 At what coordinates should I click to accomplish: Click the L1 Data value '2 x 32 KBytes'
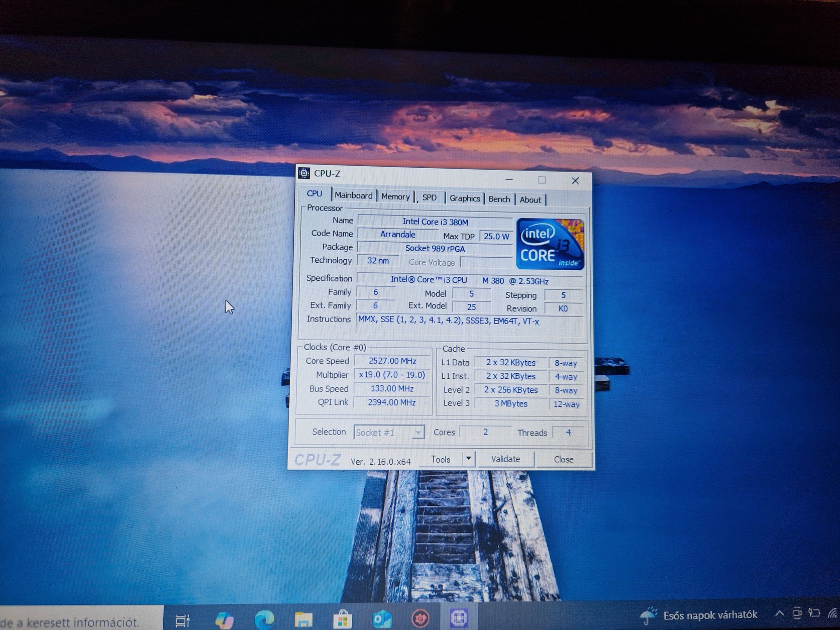point(511,362)
